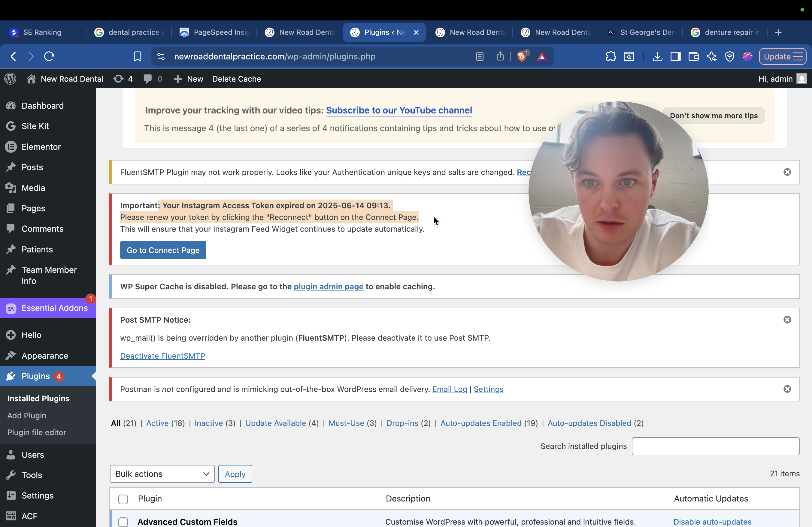The width and height of the screenshot is (812, 527).
Task: Click the Go to Connect Page button
Action: [x=163, y=250]
